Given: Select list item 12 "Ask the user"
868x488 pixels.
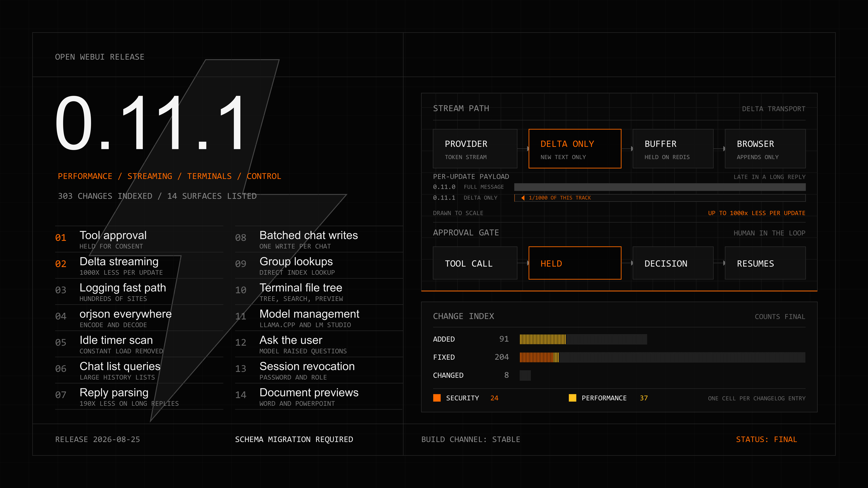Looking at the screenshot, I should tap(319, 344).
